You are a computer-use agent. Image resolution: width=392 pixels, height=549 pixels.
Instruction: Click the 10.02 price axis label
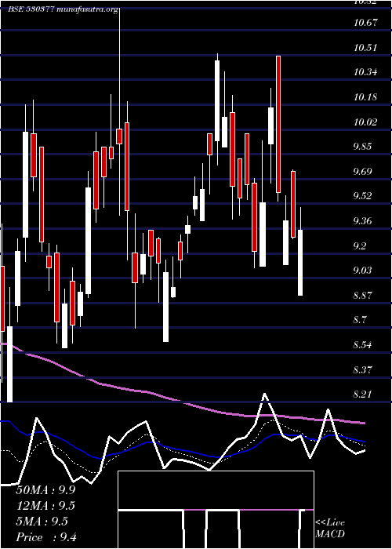click(365, 122)
